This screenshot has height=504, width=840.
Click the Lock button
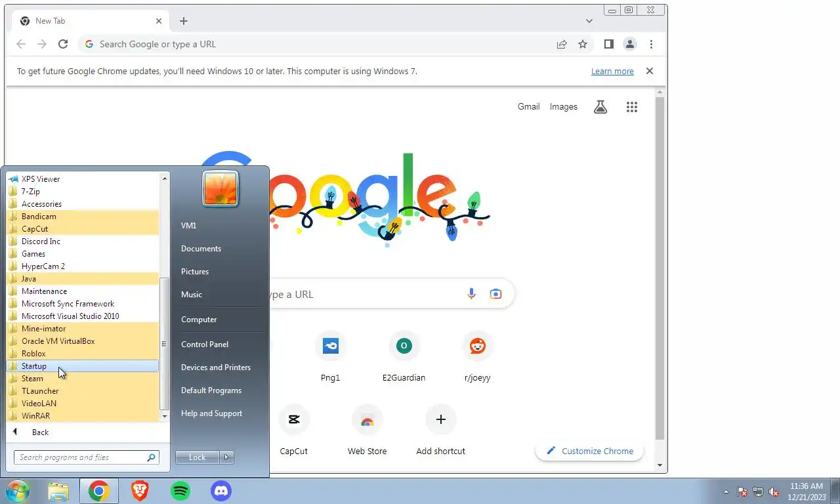(198, 457)
